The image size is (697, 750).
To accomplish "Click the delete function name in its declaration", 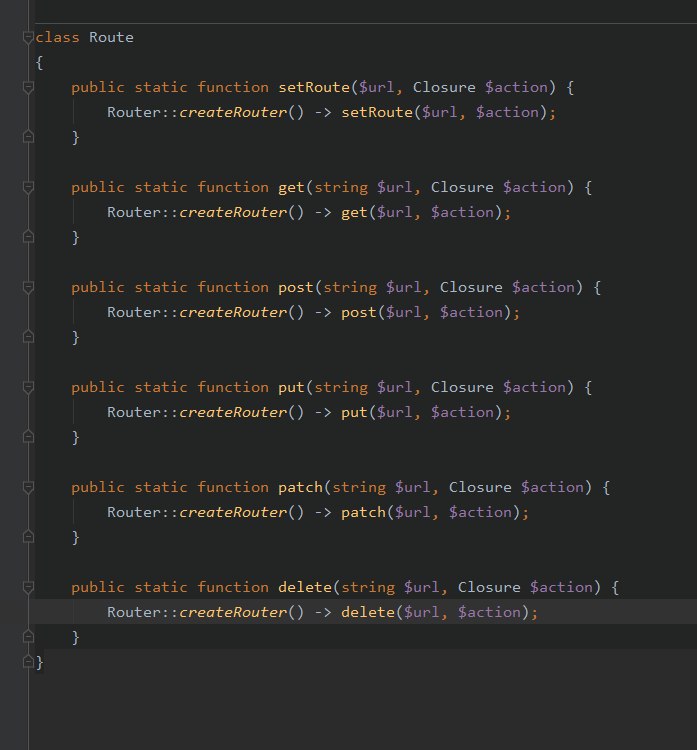I will (305, 587).
